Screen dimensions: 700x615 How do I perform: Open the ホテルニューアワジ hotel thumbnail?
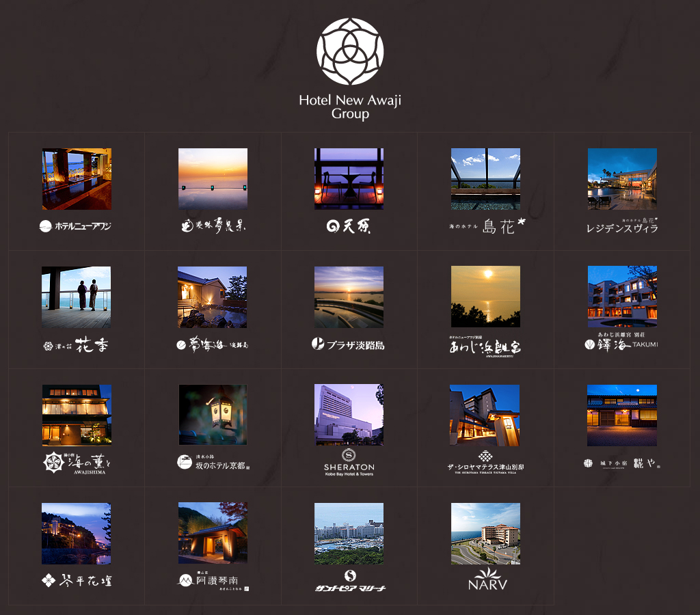pos(77,179)
